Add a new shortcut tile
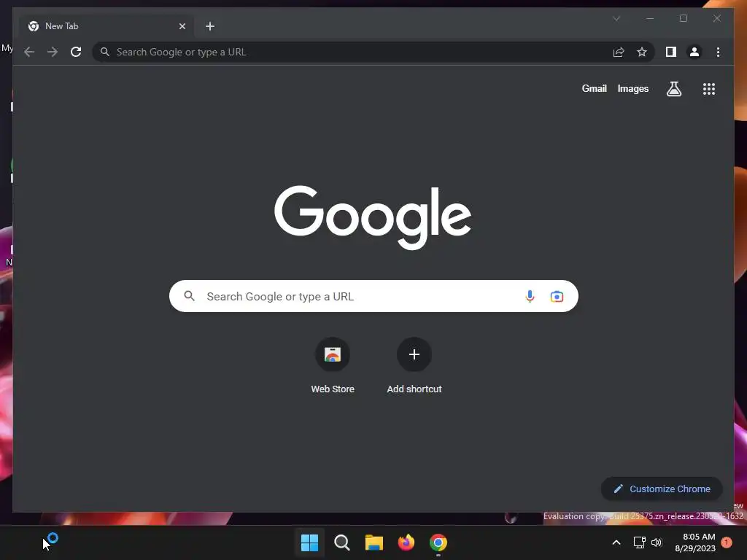This screenshot has width=747, height=560. coord(414,366)
